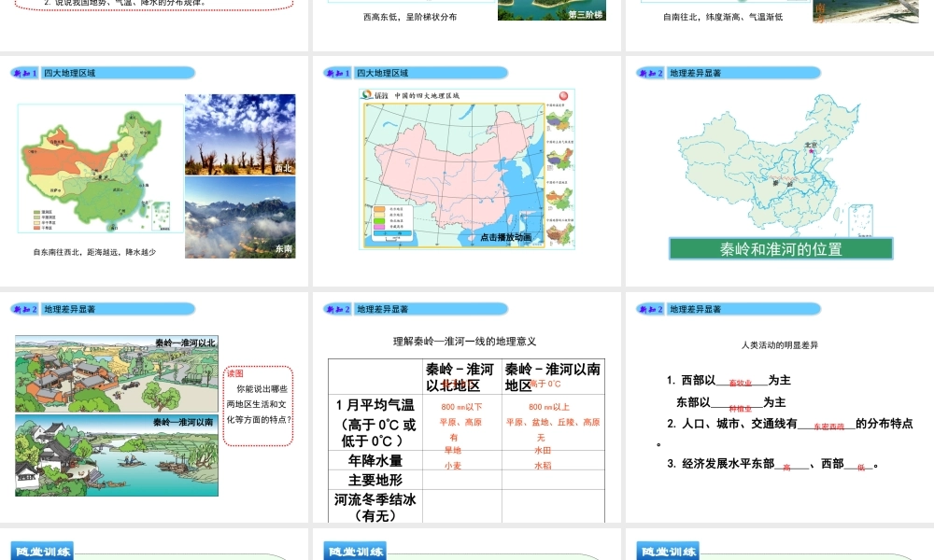Click the 北京 star marker on the river map

click(812, 151)
